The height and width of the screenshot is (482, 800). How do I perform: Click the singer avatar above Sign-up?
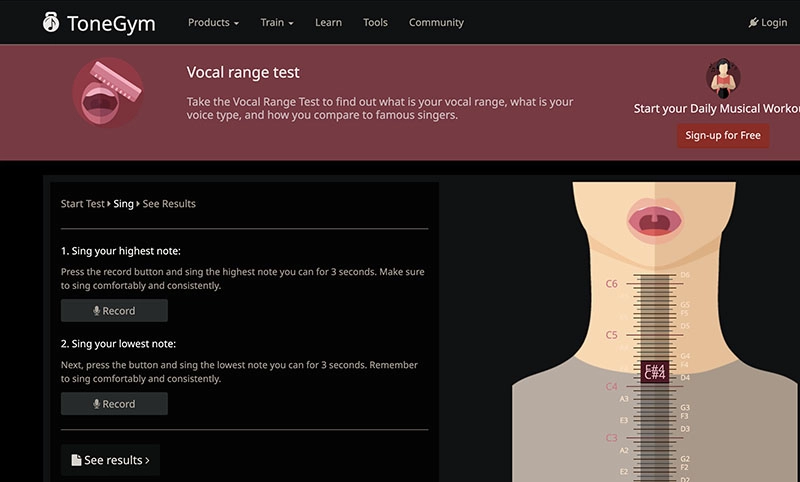[x=723, y=78]
